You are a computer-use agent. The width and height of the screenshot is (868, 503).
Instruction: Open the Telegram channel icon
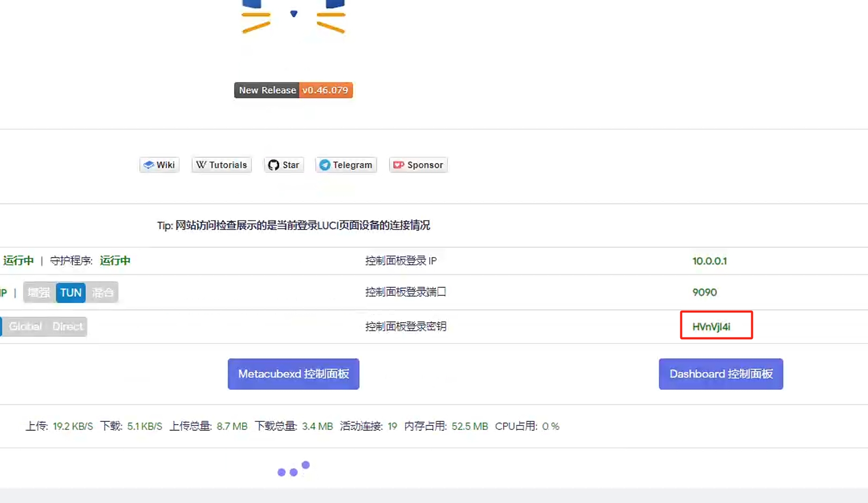tap(324, 165)
